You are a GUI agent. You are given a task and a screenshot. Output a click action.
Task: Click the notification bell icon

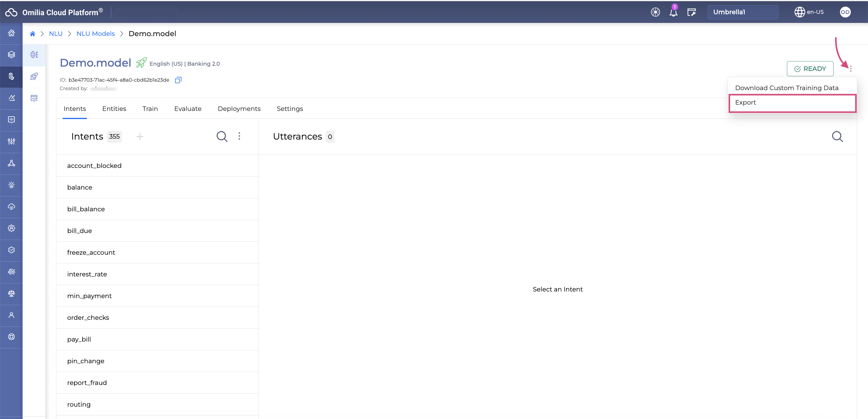(x=674, y=12)
